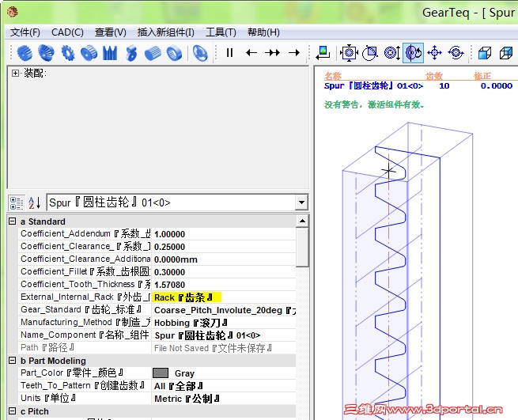
Task: Open the Spur component selector dropdown
Action: (x=301, y=202)
